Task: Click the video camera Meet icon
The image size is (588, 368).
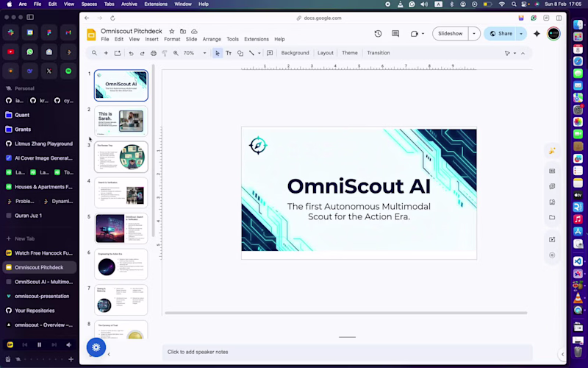Action: click(x=414, y=33)
